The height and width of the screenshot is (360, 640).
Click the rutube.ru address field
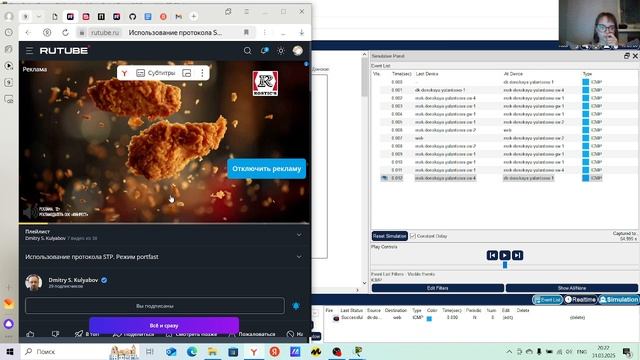(105, 33)
